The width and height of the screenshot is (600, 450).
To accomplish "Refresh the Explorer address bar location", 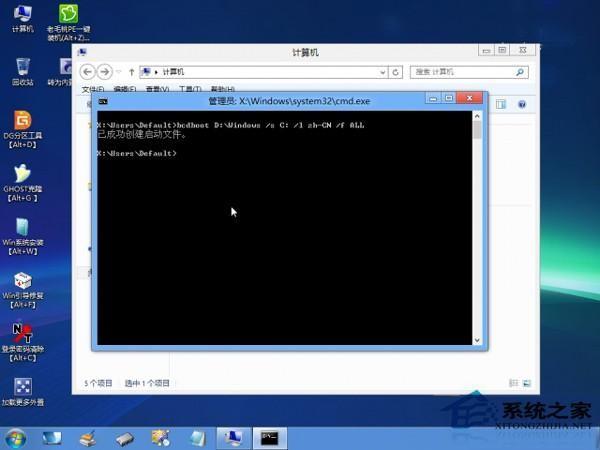I will click(x=397, y=72).
